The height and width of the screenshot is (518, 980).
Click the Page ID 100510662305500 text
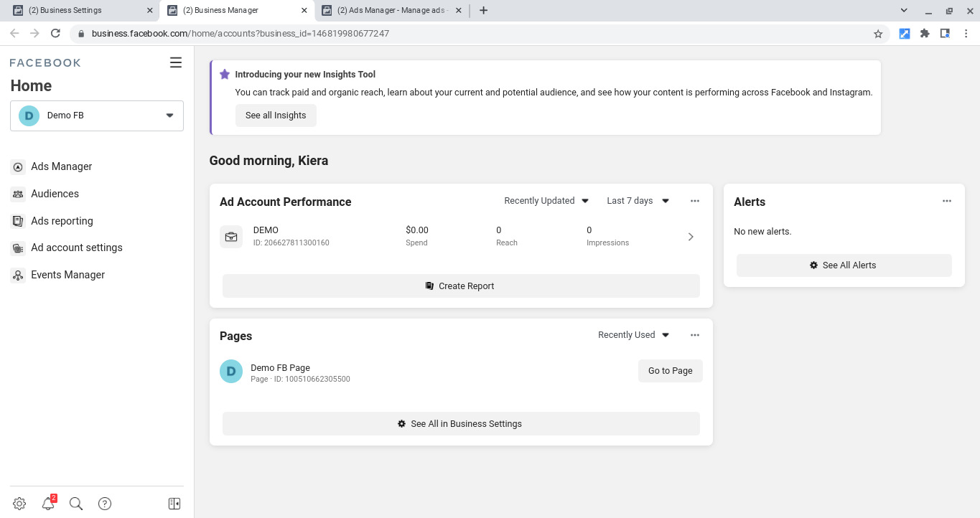click(300, 379)
